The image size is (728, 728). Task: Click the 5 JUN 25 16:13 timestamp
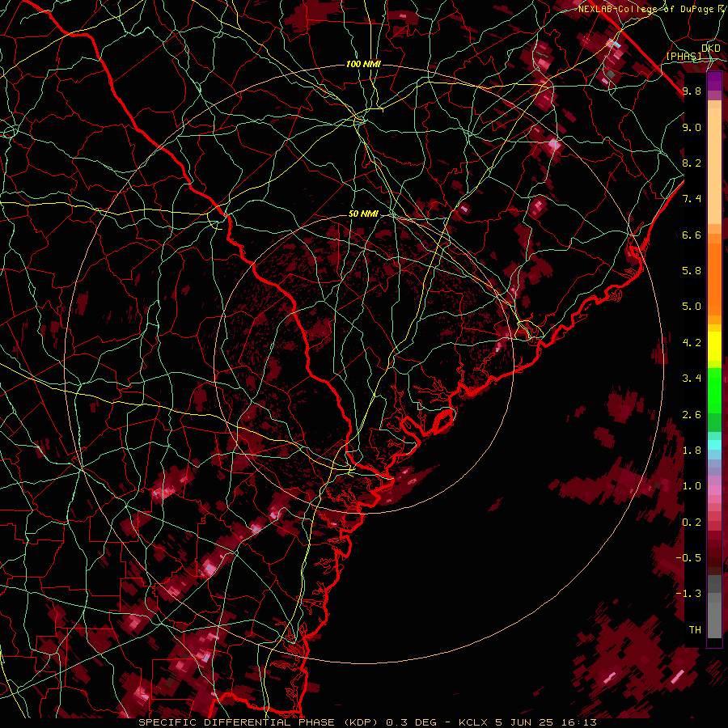(547, 722)
